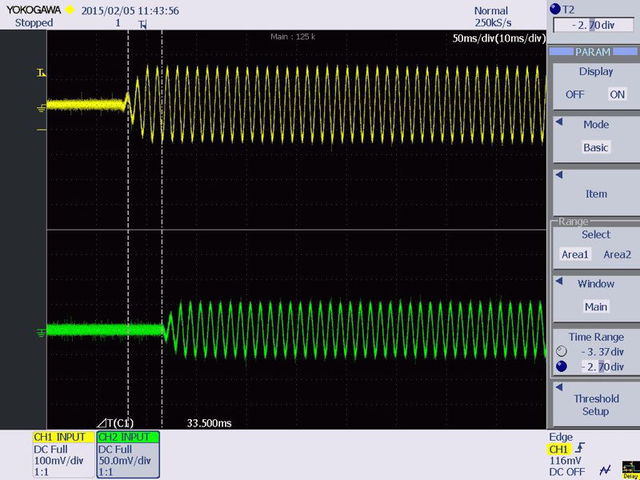Select the CH2 INPUT tab
The height and width of the screenshot is (480, 640).
(x=127, y=437)
